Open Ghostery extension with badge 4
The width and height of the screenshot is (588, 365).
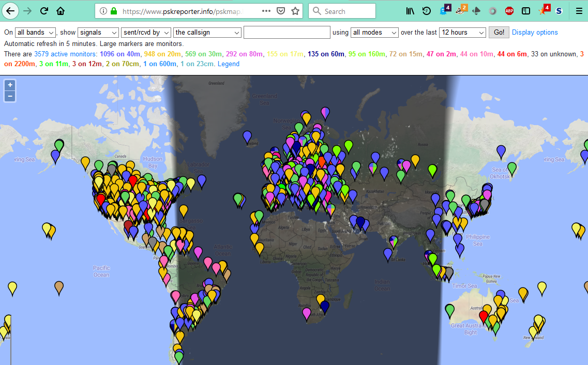pyautogui.click(x=445, y=10)
